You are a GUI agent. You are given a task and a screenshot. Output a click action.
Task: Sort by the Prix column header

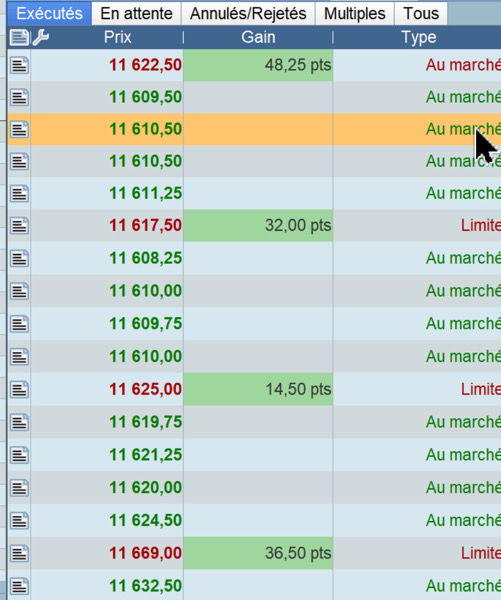coord(117,37)
